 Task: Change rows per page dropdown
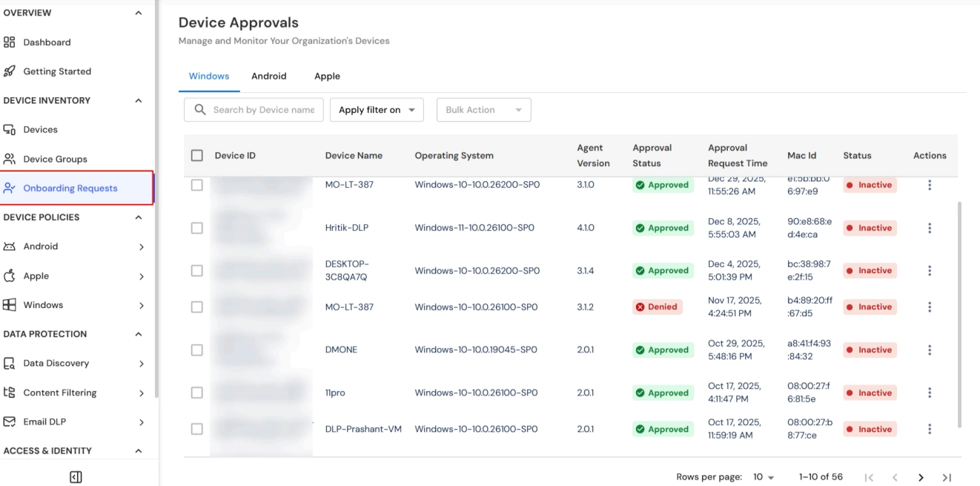point(764,478)
